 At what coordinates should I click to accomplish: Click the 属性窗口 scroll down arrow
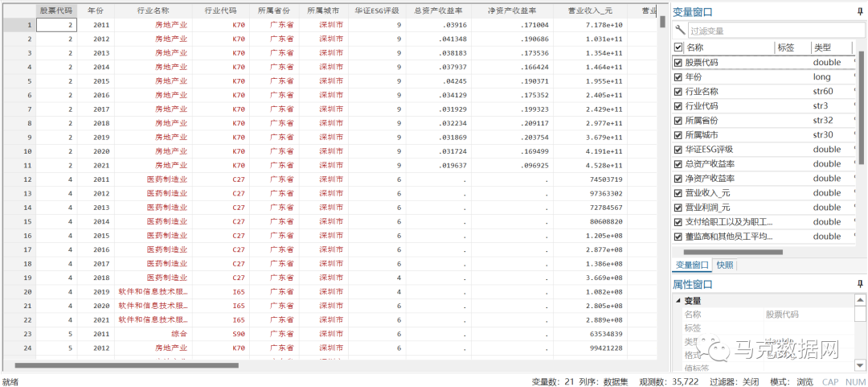coord(860,364)
